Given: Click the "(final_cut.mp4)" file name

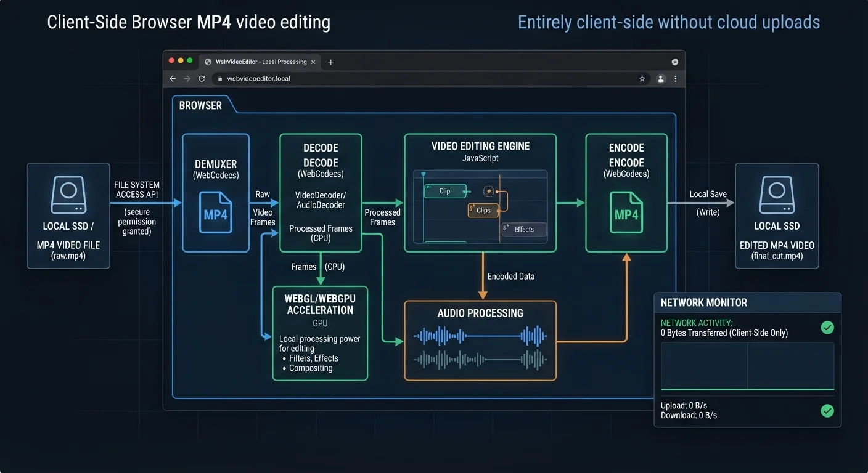Looking at the screenshot, I should (x=777, y=256).
